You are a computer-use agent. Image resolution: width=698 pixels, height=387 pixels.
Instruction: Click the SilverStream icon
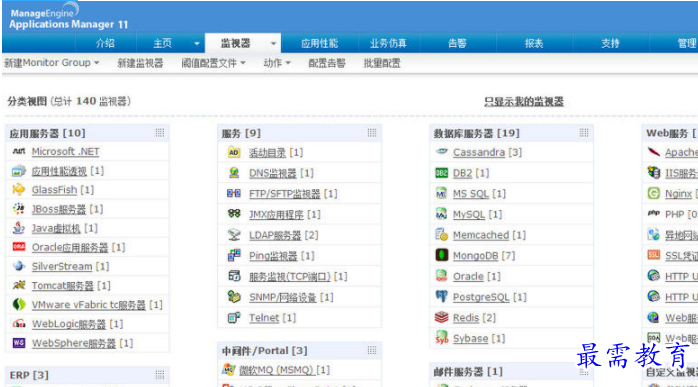[x=19, y=266]
